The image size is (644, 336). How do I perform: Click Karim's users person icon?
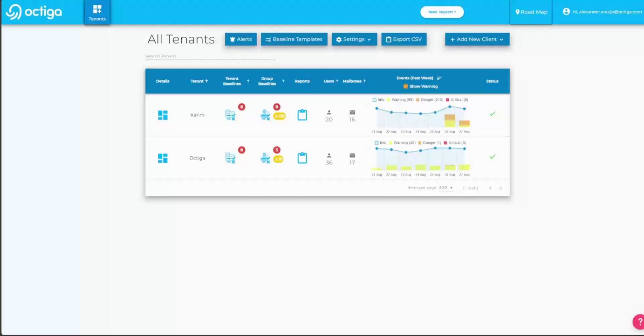coord(329,112)
